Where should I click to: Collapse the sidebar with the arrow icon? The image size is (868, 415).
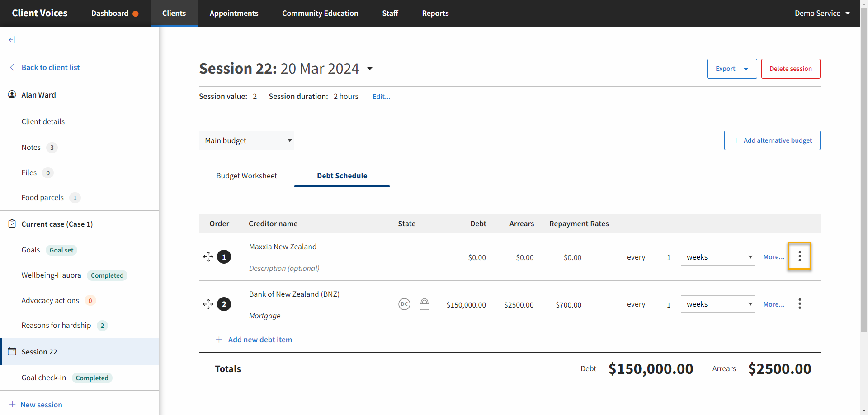coord(12,40)
